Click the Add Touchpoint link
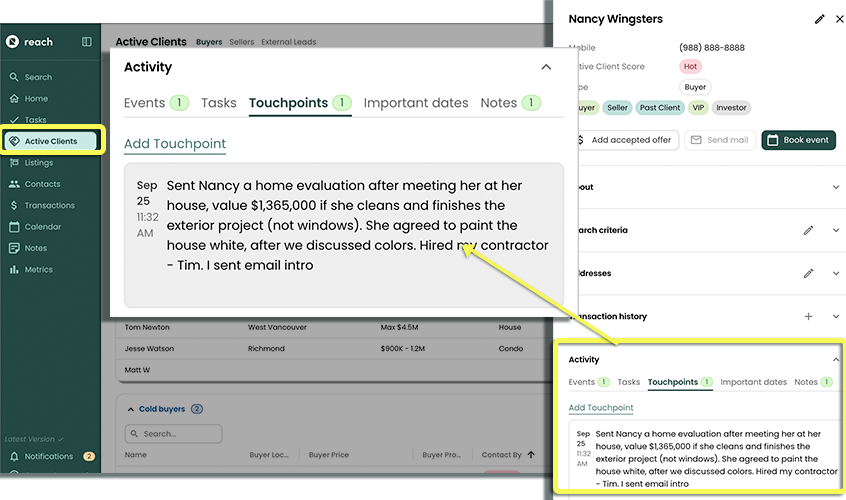 click(175, 144)
